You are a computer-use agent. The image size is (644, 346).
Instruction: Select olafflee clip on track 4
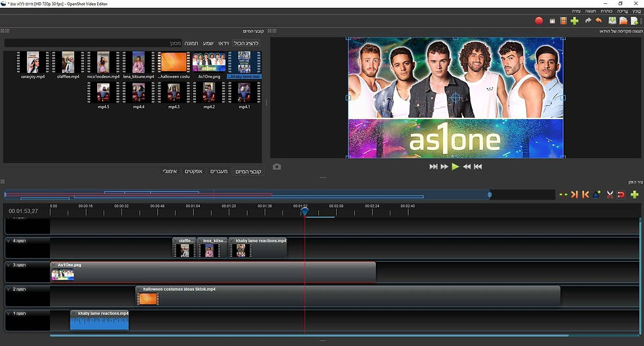(x=185, y=248)
